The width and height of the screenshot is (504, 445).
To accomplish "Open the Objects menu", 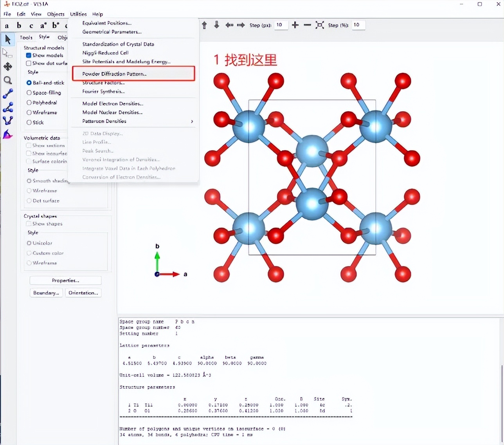I will (56, 14).
